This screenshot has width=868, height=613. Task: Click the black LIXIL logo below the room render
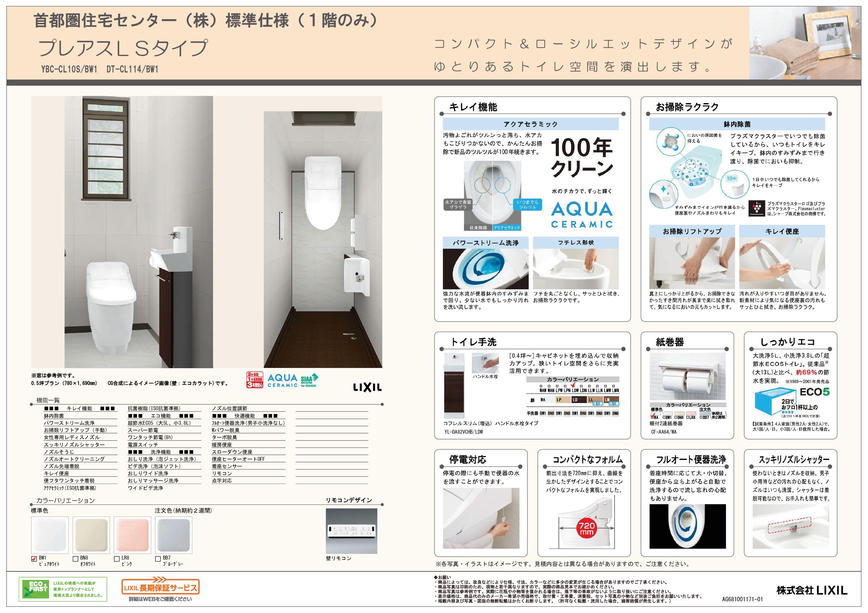(367, 387)
